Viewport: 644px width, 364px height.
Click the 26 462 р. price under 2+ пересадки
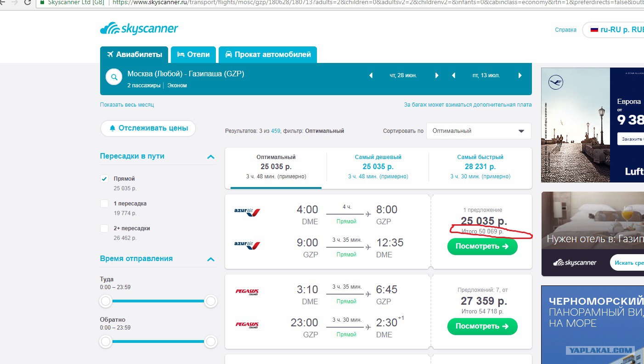[x=125, y=238]
